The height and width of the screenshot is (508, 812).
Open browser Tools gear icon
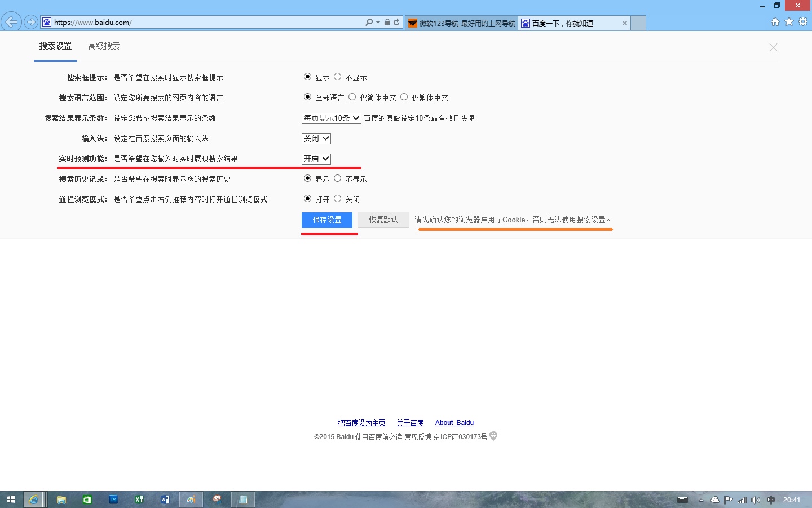[803, 21]
